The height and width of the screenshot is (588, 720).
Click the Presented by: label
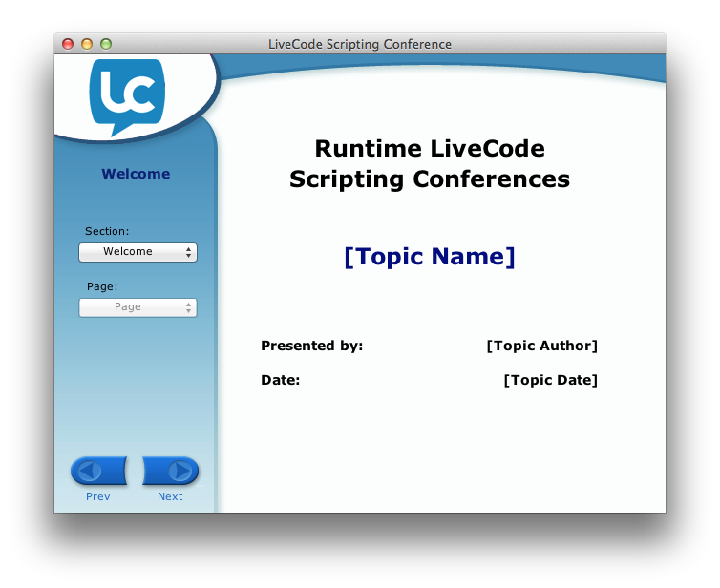pyautogui.click(x=312, y=346)
